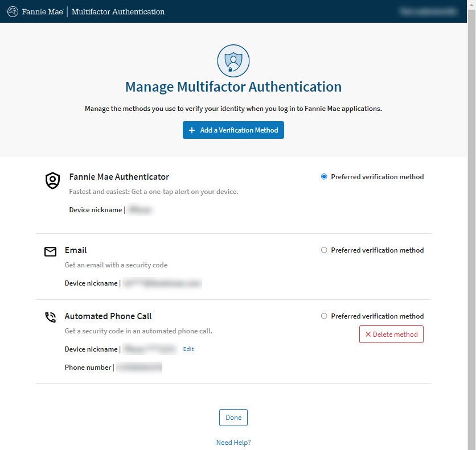Screen dimensions: 476x450
Task: Click the Automated Phone Call heading
Action: point(108,316)
